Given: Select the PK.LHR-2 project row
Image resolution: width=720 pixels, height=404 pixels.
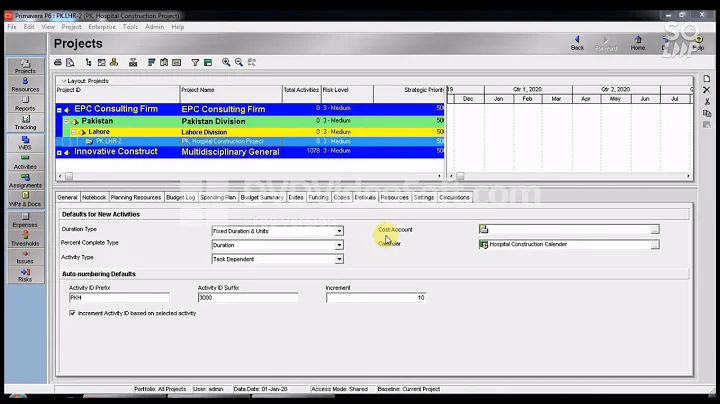Looking at the screenshot, I should point(250,141).
